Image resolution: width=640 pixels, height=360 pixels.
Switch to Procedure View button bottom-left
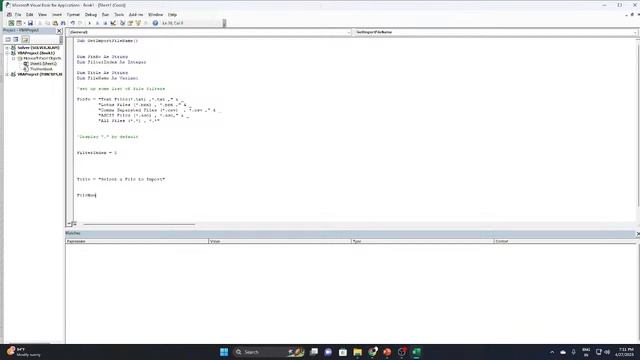(x=69, y=224)
